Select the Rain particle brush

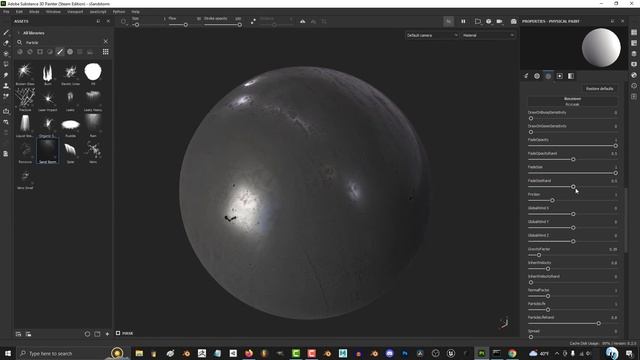pos(93,126)
